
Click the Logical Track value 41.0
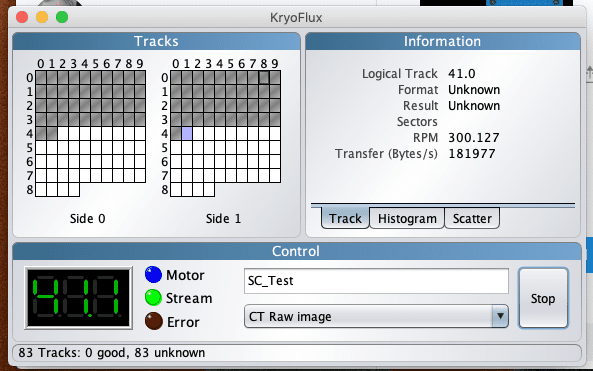(461, 73)
